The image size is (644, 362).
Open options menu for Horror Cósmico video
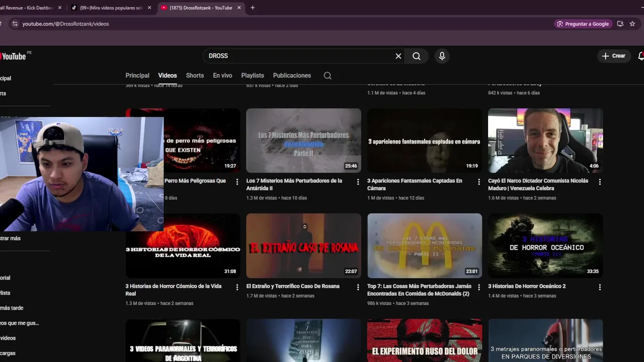pos(237,287)
